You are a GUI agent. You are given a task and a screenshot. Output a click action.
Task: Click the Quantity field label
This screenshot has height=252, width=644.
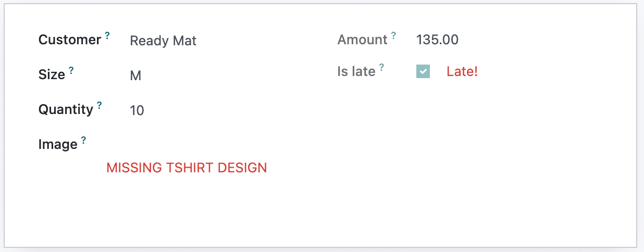tap(66, 109)
